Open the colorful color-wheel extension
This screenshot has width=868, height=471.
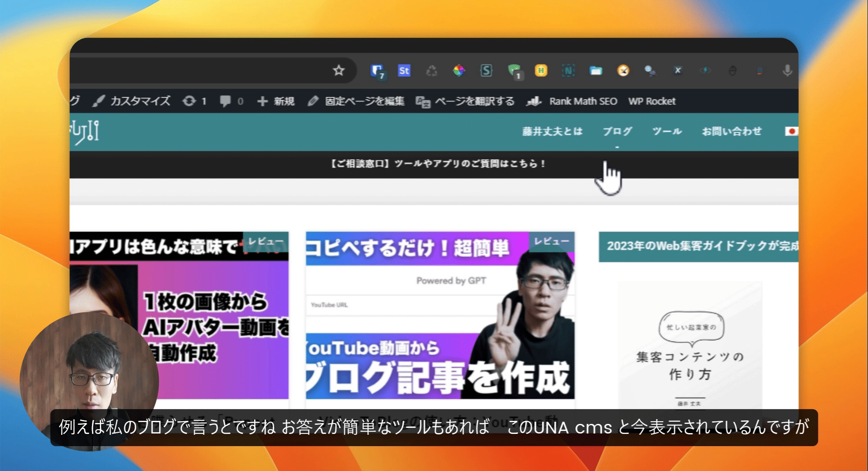pyautogui.click(x=459, y=71)
